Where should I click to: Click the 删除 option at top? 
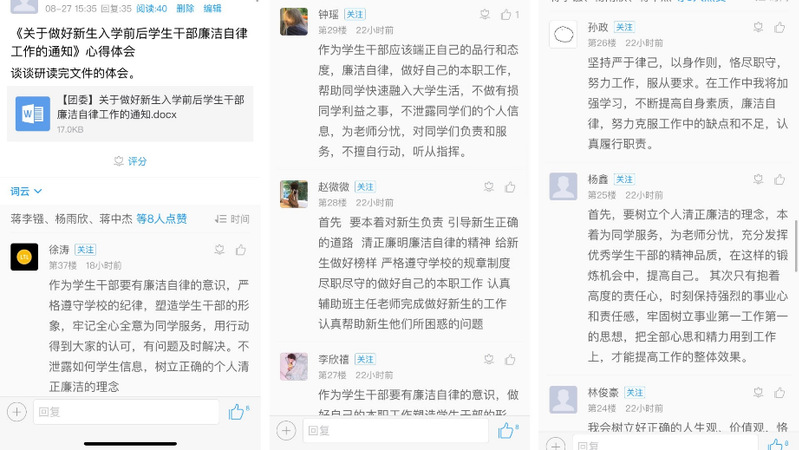tap(185, 8)
